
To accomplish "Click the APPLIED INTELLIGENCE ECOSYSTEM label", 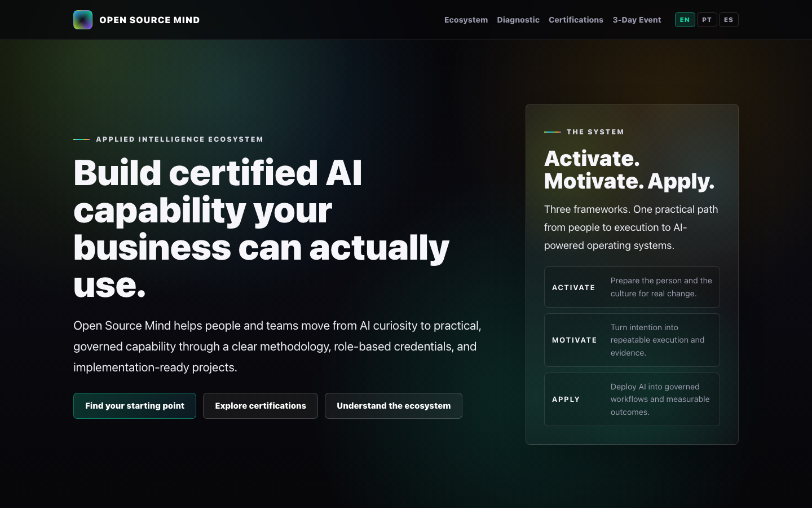I will [180, 139].
